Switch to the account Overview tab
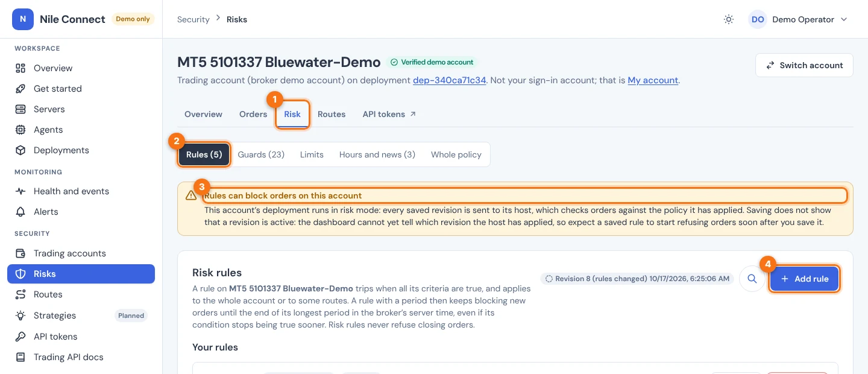 [x=203, y=114]
